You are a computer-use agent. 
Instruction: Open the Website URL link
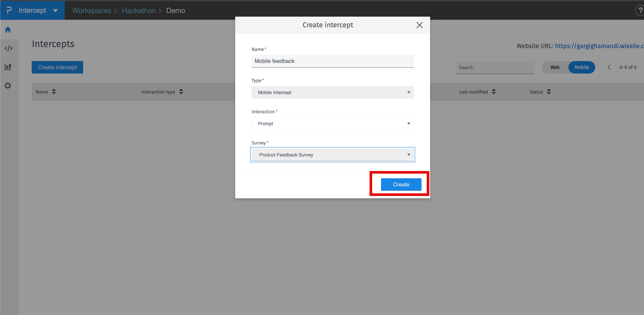click(x=599, y=46)
